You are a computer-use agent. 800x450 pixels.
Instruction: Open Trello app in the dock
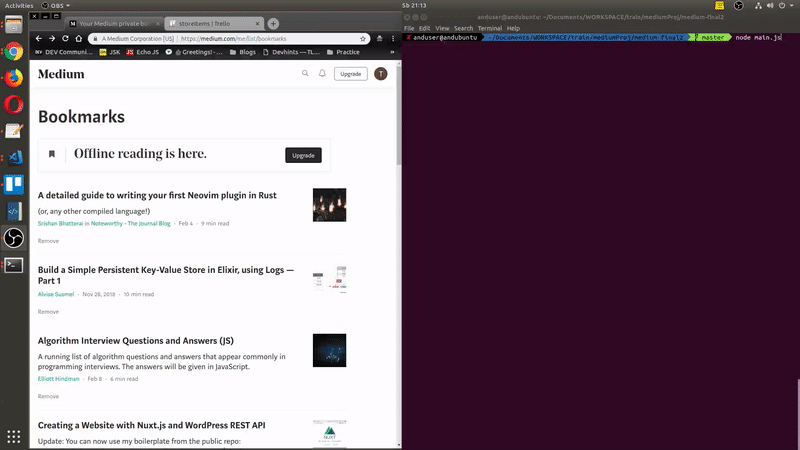[x=14, y=184]
